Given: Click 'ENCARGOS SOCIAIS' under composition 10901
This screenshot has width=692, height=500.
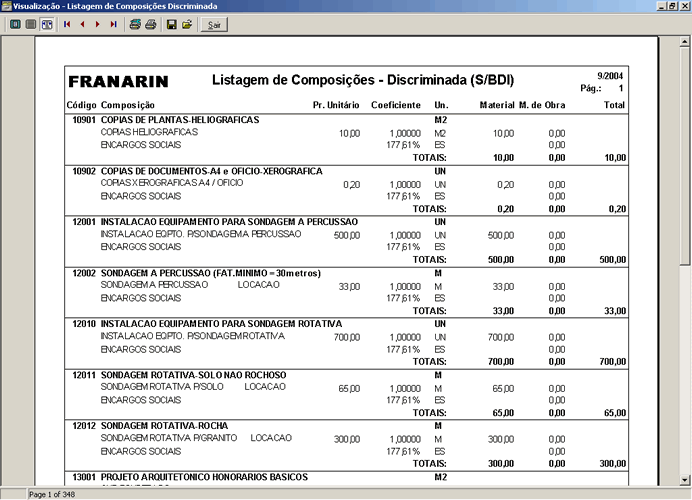Looking at the screenshot, I should tap(141, 145).
